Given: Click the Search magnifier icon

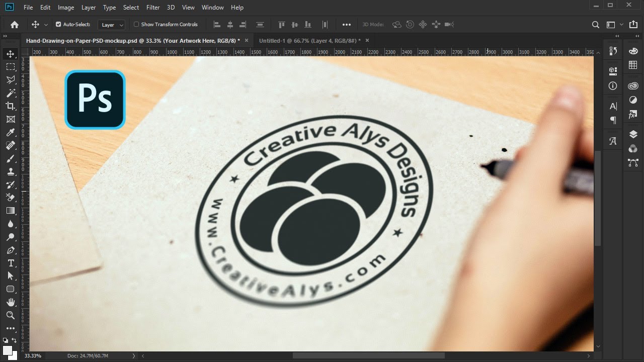Looking at the screenshot, I should (596, 25).
